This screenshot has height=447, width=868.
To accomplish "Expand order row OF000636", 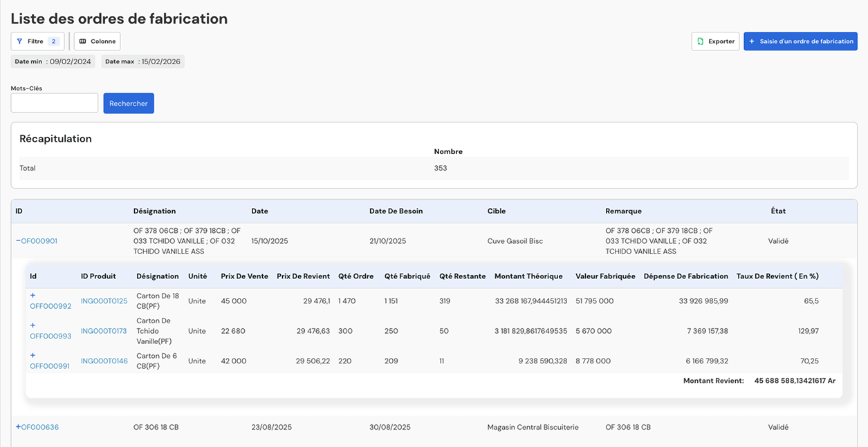I will 18,427.
